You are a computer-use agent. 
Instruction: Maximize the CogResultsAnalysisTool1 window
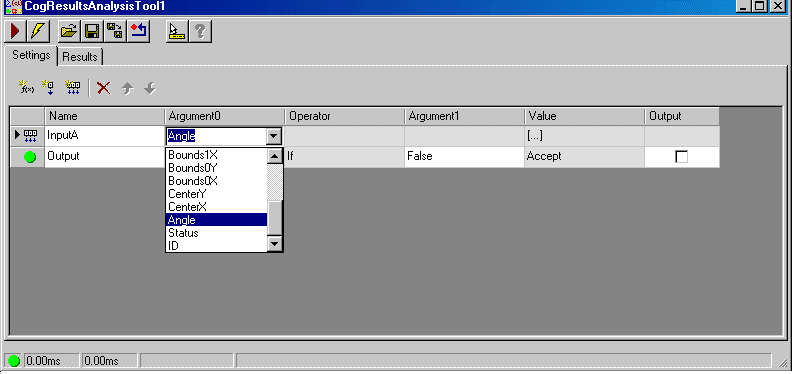pos(760,6)
